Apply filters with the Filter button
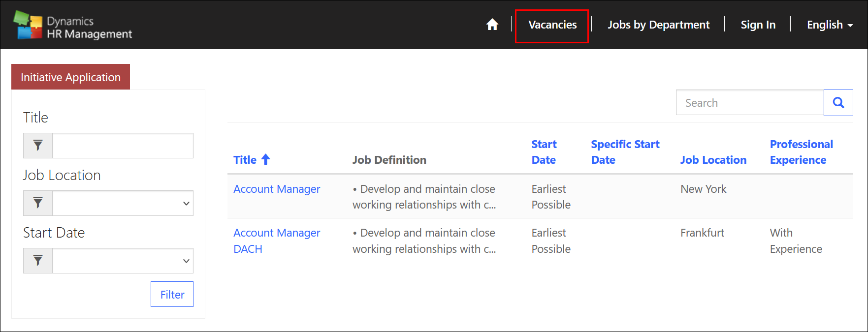Screen dimensions: 868x332 [172, 294]
